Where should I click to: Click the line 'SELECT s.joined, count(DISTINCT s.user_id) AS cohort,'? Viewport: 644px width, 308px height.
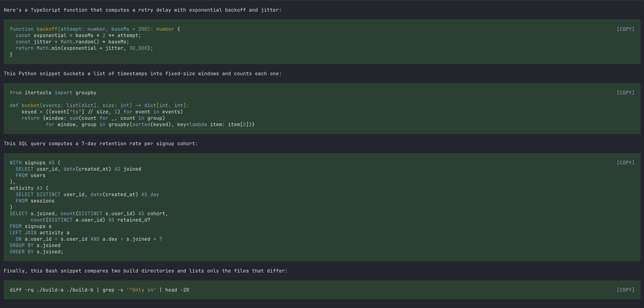click(89, 214)
